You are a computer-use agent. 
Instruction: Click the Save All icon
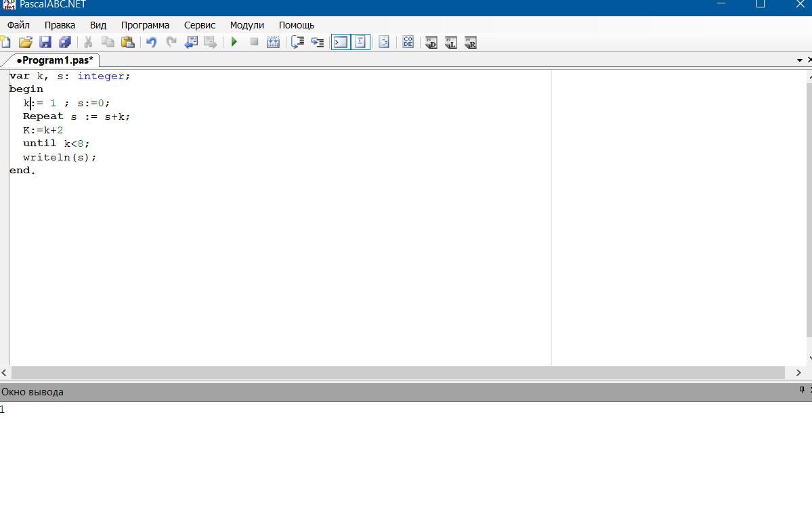[x=65, y=42]
